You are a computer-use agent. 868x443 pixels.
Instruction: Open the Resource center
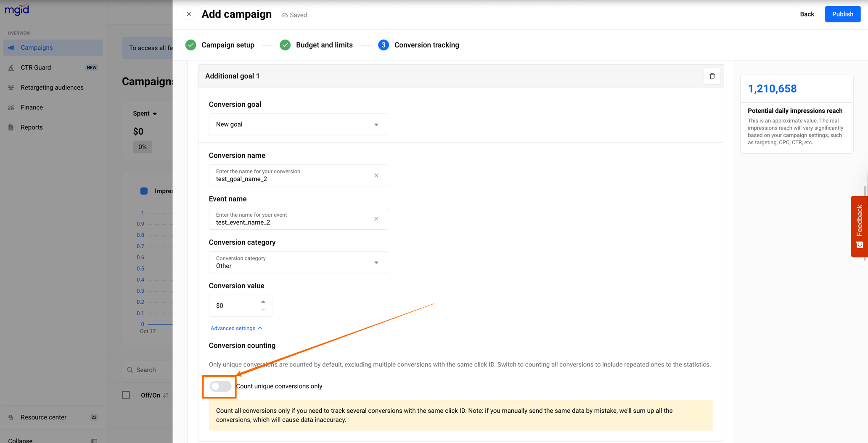coord(43,417)
